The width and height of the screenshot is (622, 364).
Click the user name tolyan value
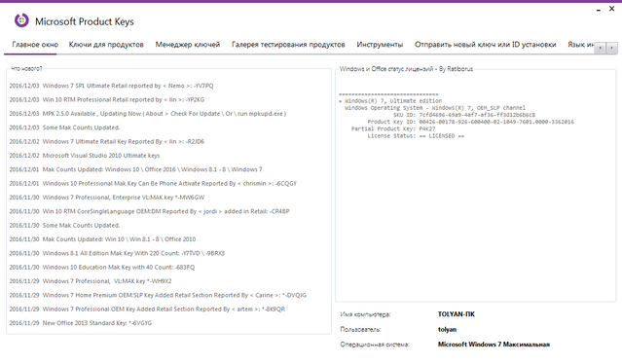[447, 329]
